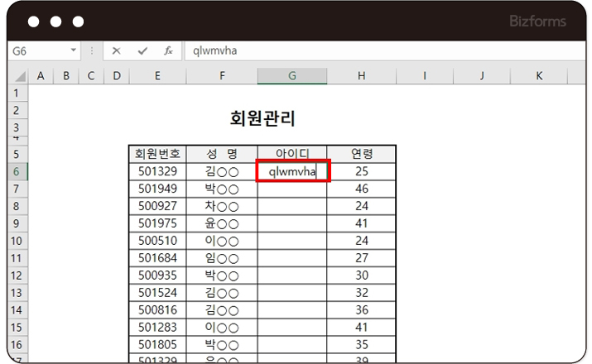Click the 연령 header cell
The height and width of the screenshot is (364, 592).
pos(361,154)
